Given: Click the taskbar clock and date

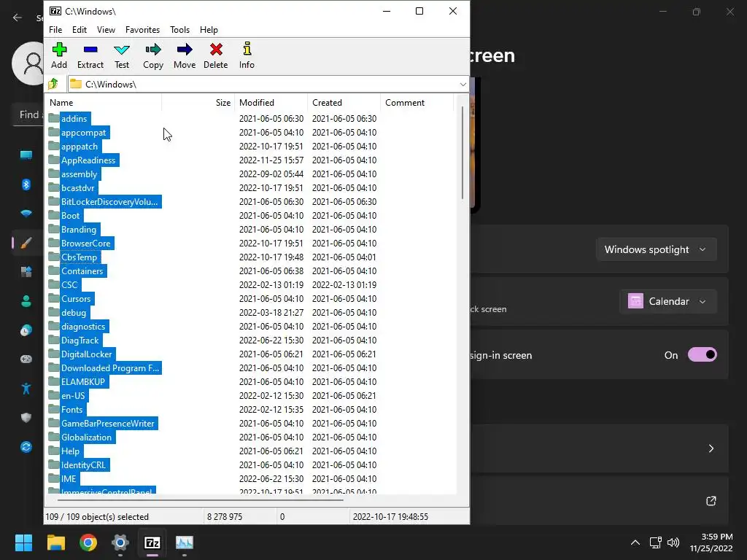Looking at the screenshot, I should click(x=711, y=542).
